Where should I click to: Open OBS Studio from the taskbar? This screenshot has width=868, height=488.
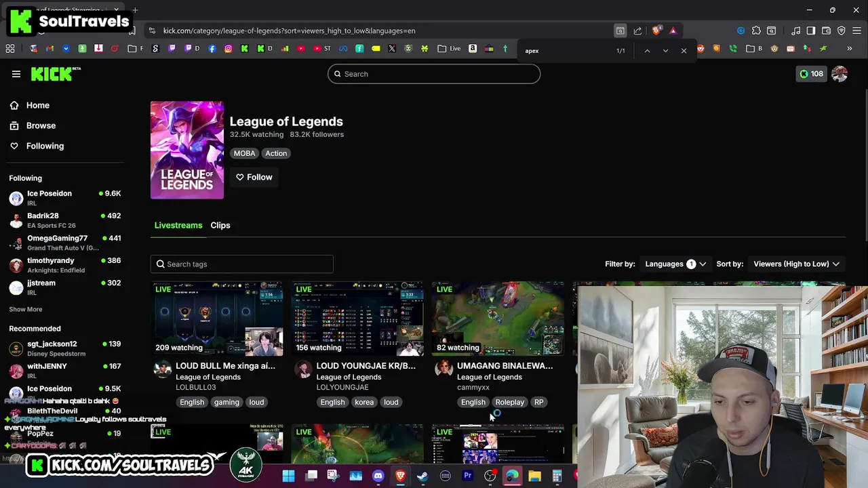tap(490, 476)
